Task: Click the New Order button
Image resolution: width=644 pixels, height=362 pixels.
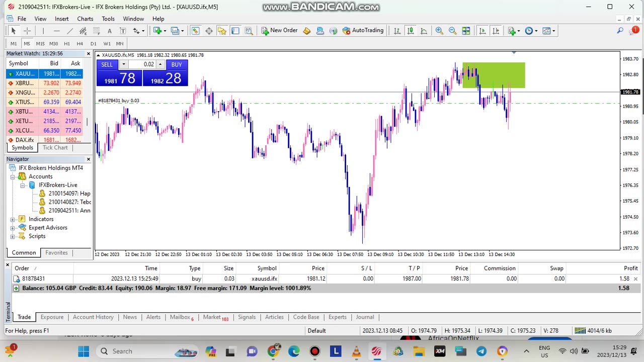Action: 279,31
